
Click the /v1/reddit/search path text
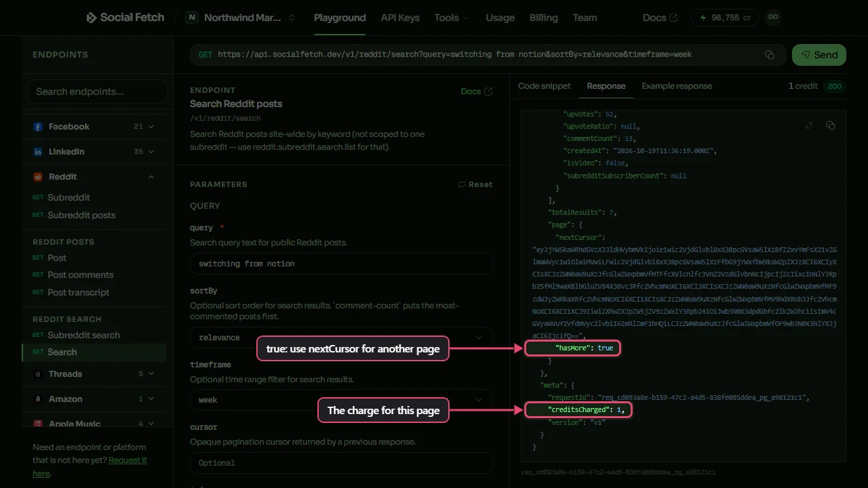[x=225, y=119]
